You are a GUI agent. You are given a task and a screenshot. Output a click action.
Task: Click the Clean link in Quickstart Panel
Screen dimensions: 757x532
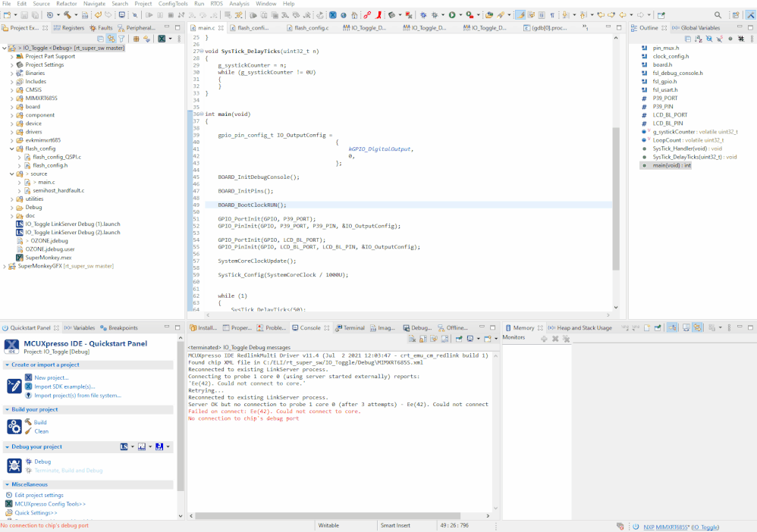[x=41, y=431]
